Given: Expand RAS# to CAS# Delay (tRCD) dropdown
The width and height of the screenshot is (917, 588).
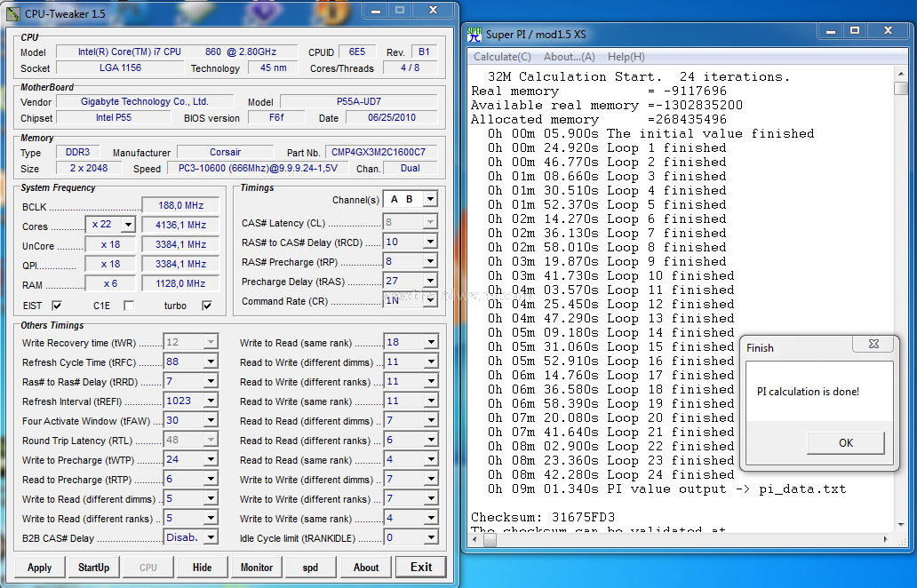Looking at the screenshot, I should coord(430,242).
